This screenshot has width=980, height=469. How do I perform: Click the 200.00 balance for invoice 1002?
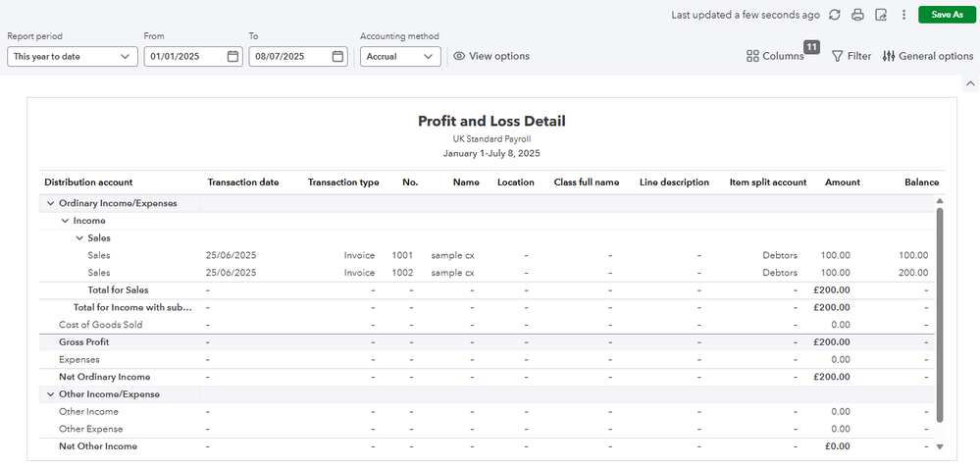coord(913,273)
